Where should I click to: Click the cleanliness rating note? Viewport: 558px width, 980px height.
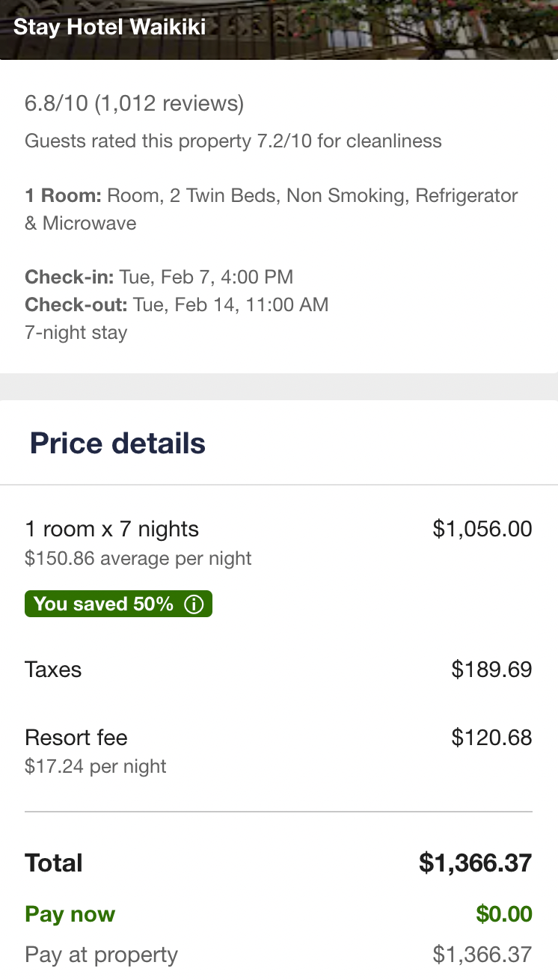pyautogui.click(x=233, y=141)
